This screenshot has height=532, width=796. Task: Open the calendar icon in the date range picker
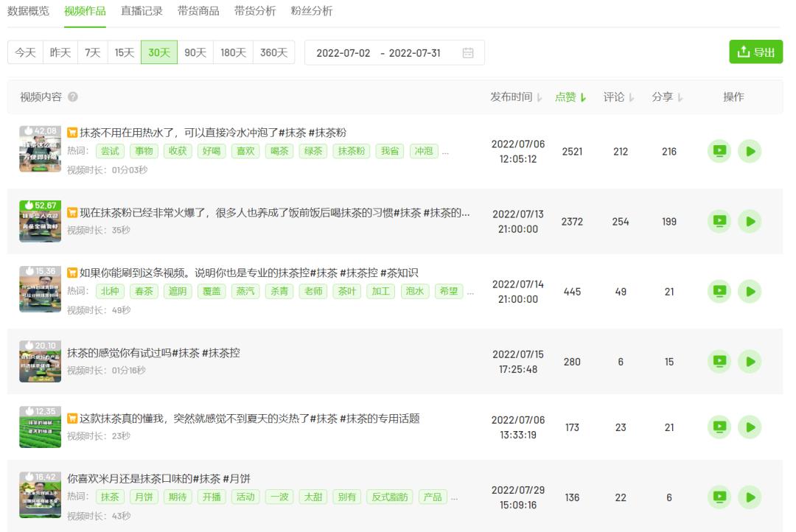[469, 52]
